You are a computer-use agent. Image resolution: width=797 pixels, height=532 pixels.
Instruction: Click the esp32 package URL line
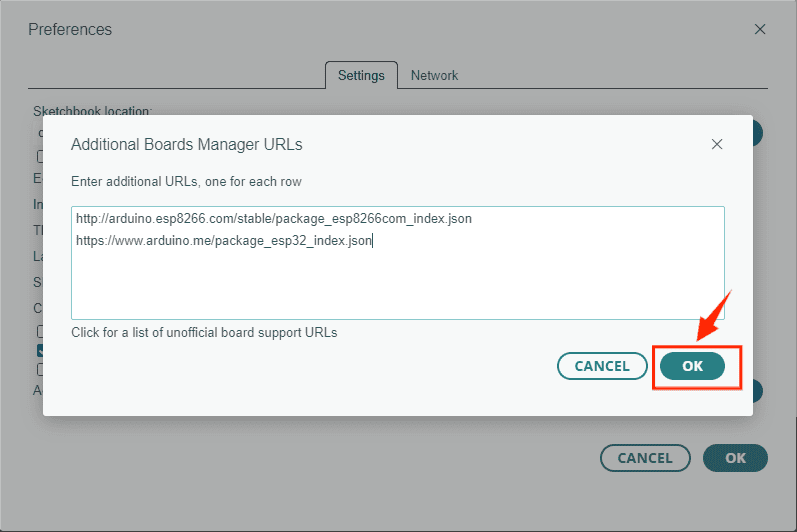[x=224, y=240]
